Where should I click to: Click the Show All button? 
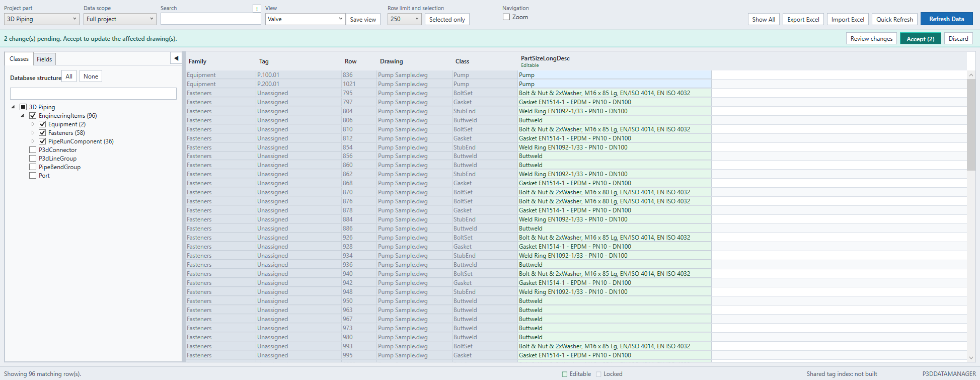(x=764, y=19)
